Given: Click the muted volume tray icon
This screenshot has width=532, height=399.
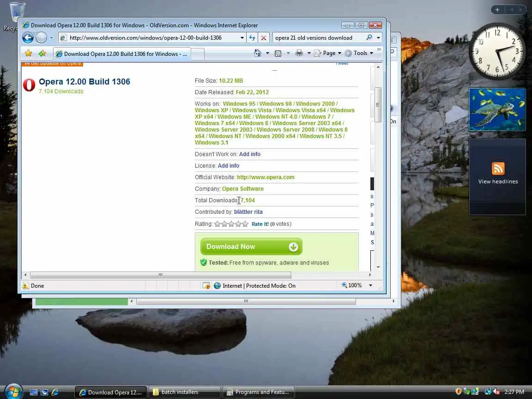Looking at the screenshot, I should pos(497,392).
